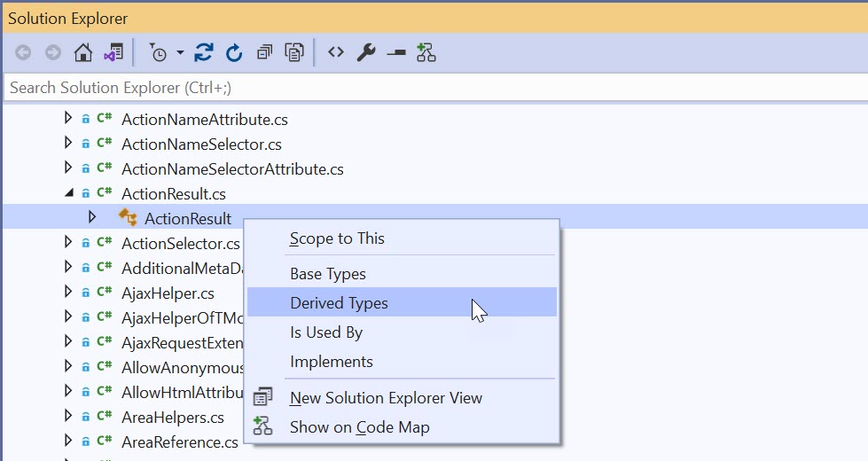Click New Solution Explorer View menu icon
The width and height of the screenshot is (868, 461).
click(x=262, y=397)
